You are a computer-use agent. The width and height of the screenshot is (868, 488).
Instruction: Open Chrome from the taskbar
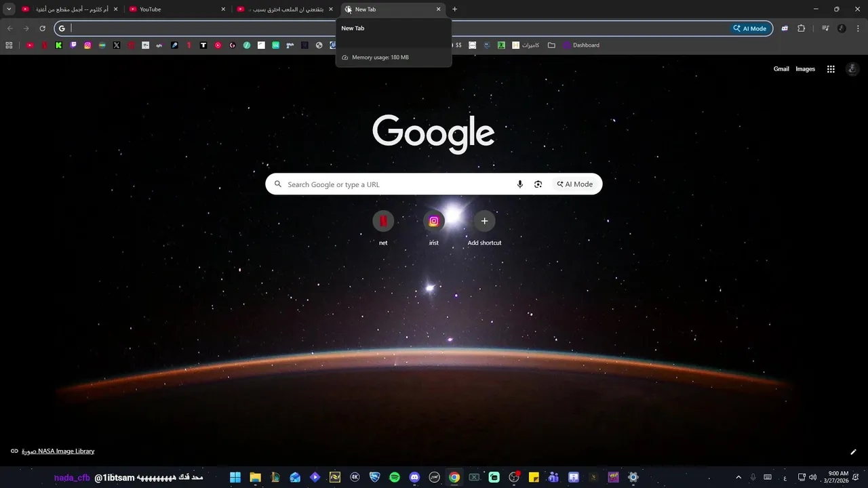pyautogui.click(x=454, y=477)
